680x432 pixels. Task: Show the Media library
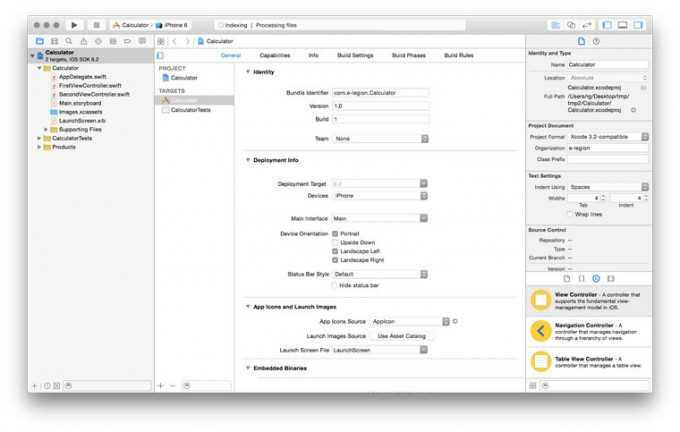pyautogui.click(x=611, y=278)
